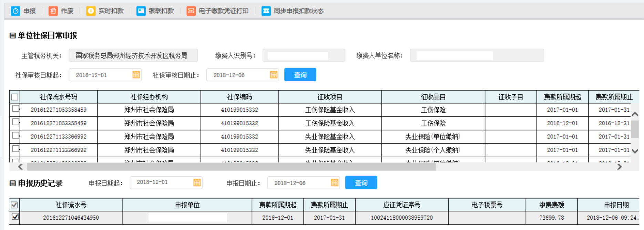Image resolution: width=644 pixels, height=230 pixels.
Task: Open calendar for 社保审核日期起
Action: [x=136, y=75]
